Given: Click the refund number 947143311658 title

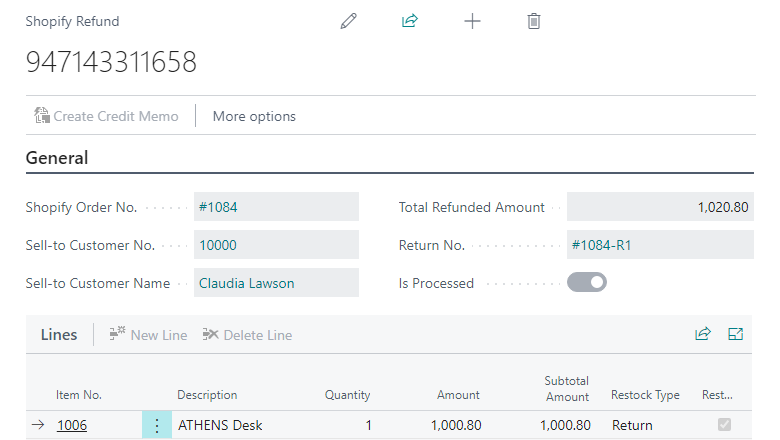Looking at the screenshot, I should pyautogui.click(x=111, y=62).
